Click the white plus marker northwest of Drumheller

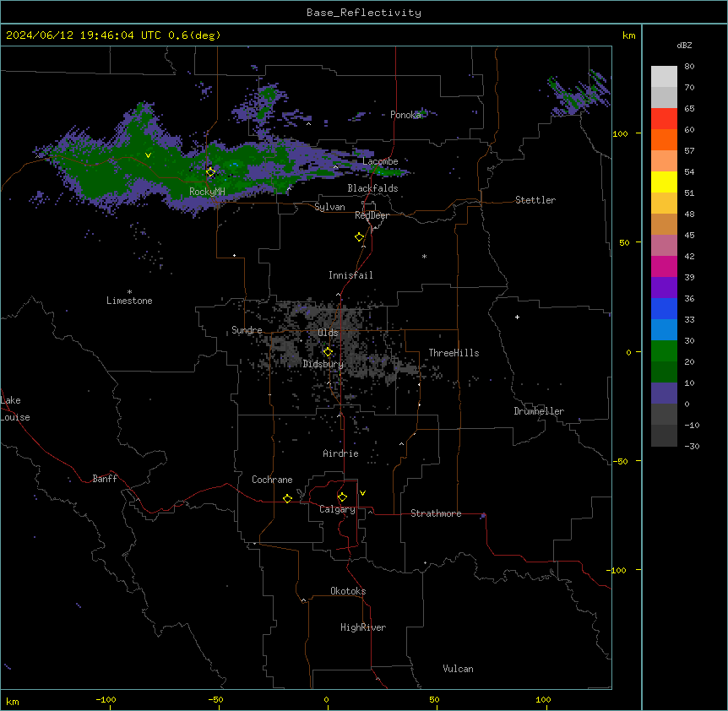pos(517,317)
